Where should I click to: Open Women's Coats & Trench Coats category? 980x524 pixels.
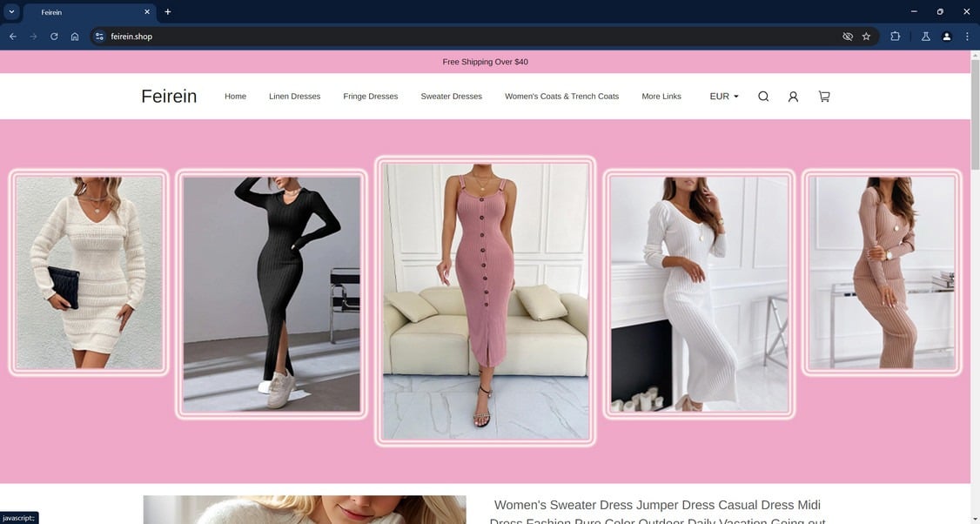pyautogui.click(x=562, y=97)
